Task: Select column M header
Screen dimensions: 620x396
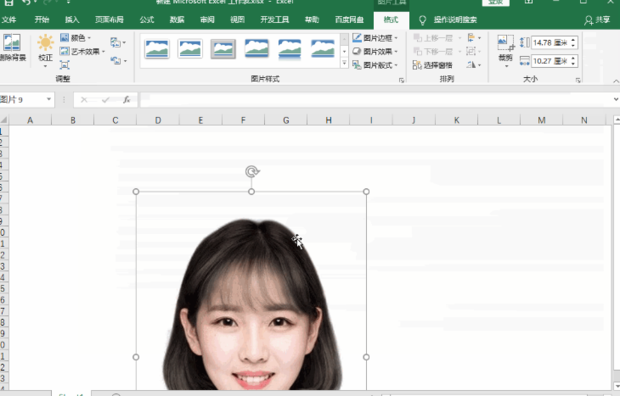Action: (541, 120)
